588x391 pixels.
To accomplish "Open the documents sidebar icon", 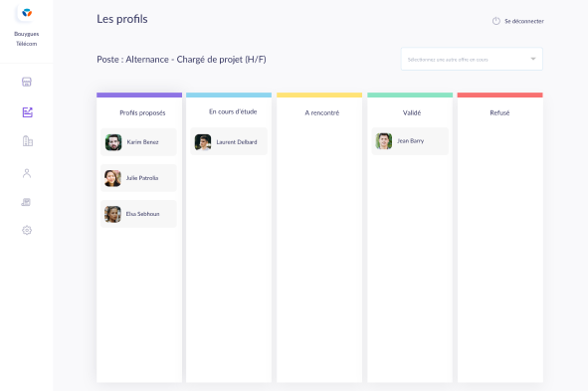I will click(x=26, y=202).
